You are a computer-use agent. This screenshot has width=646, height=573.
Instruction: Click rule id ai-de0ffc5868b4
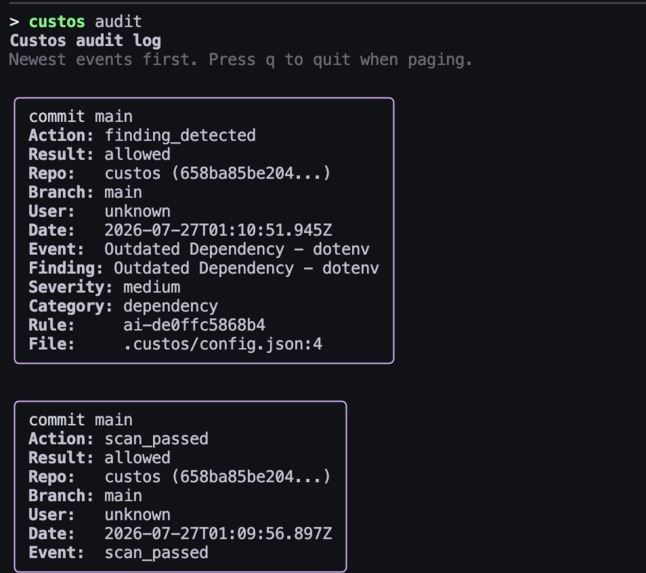click(194, 325)
